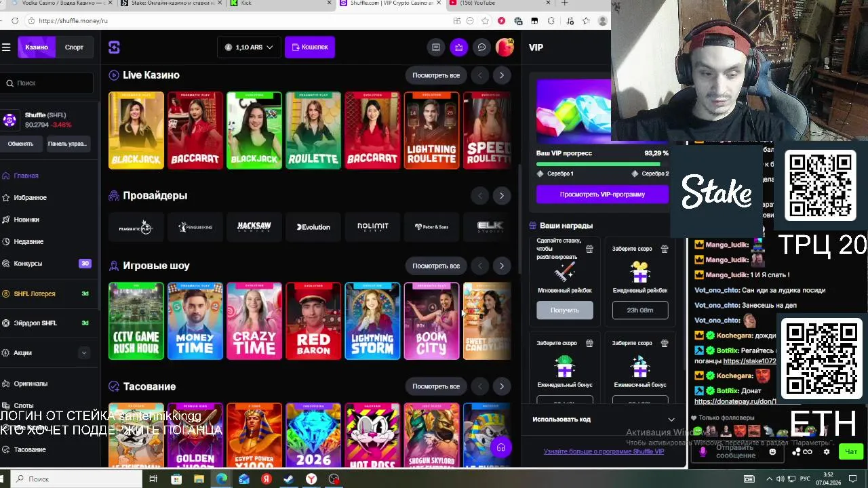868x488 pixels.
Task: Click gift icon on Мгновенный рейкбек card
Action: [589, 249]
